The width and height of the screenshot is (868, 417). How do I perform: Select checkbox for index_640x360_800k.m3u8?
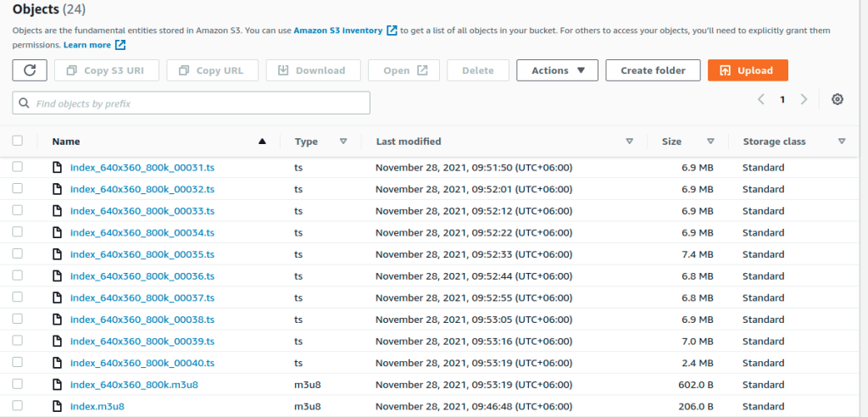[x=18, y=384]
